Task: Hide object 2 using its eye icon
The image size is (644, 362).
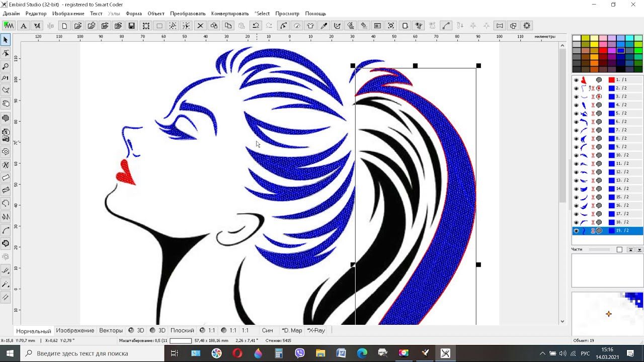Action: pyautogui.click(x=576, y=88)
